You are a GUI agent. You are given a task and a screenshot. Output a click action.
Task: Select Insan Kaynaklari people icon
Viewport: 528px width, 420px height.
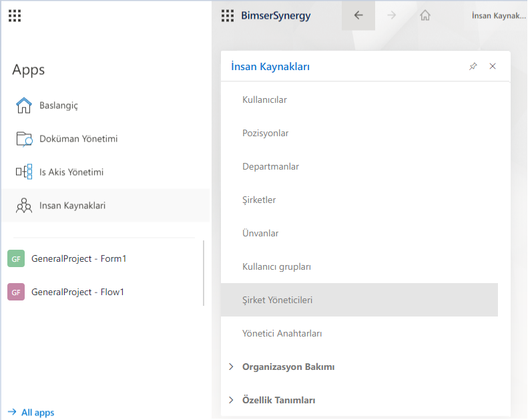[24, 206]
